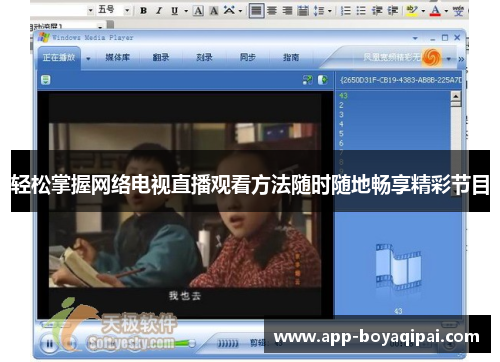The height and width of the screenshot is (362, 500).
Task: Click the Windows Media Player logo icon
Action: click(43, 37)
